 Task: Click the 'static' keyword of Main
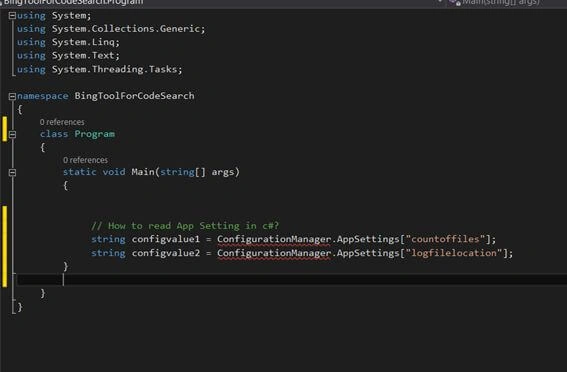point(80,172)
